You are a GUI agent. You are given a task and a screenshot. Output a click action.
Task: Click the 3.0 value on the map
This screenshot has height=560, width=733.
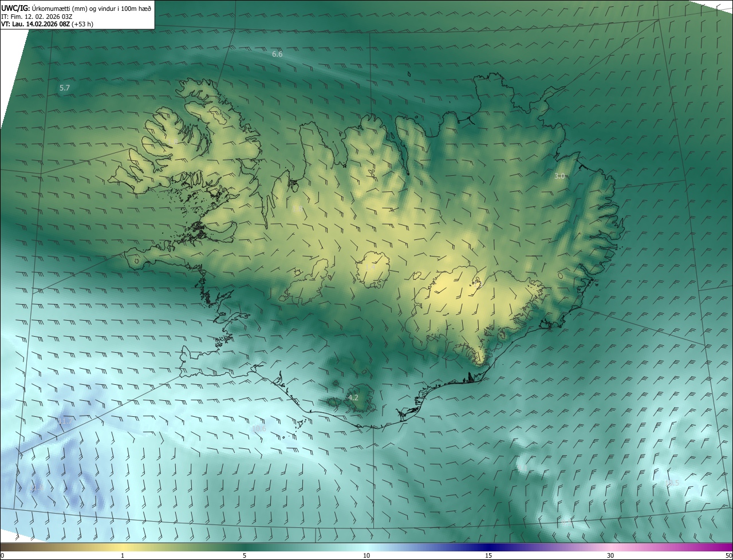click(559, 176)
